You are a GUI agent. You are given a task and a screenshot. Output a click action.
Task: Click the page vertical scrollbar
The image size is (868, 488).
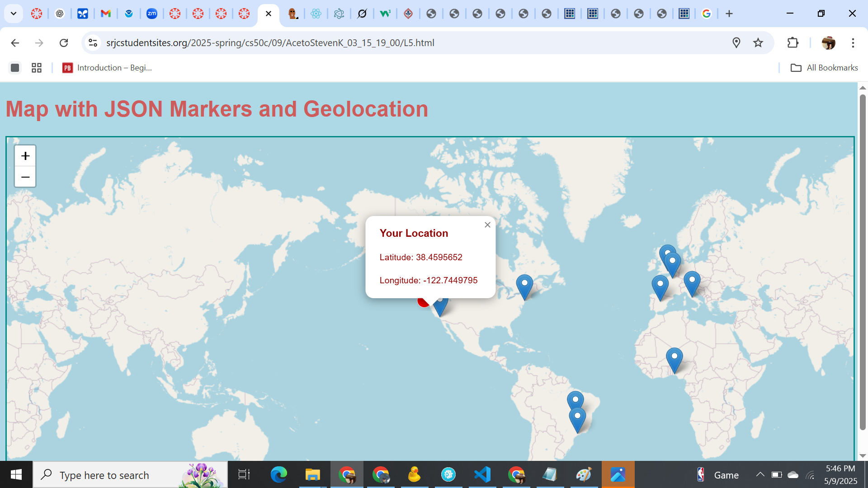pos(863,262)
